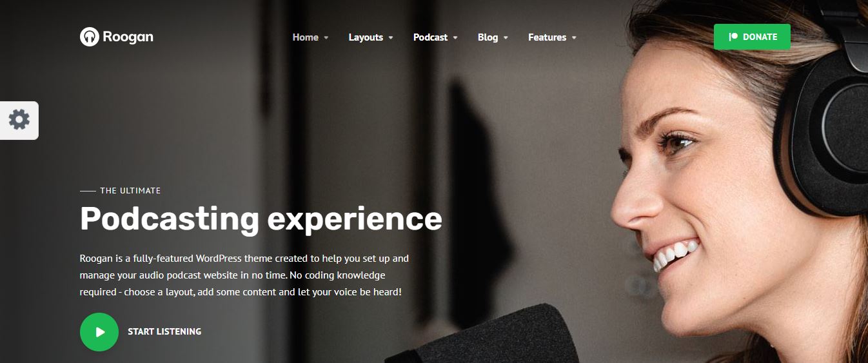The image size is (868, 363).
Task: Click the Patreon icon inside Donate button
Action: 733,37
